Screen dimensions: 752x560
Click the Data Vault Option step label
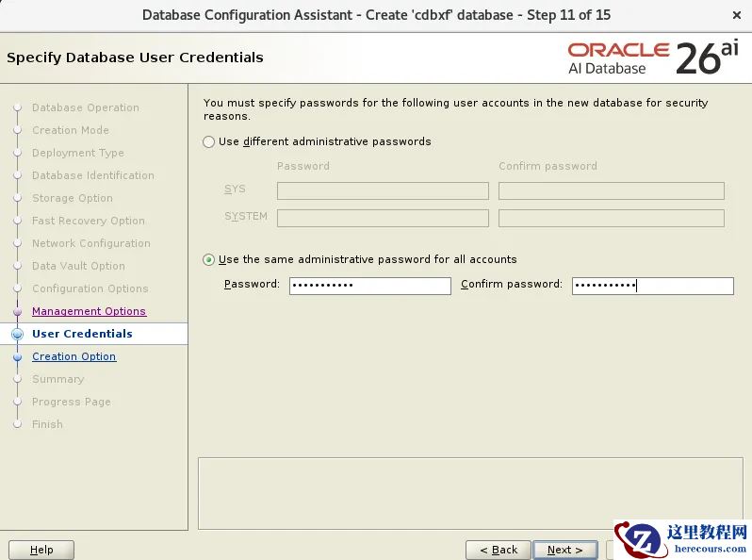[78, 265]
